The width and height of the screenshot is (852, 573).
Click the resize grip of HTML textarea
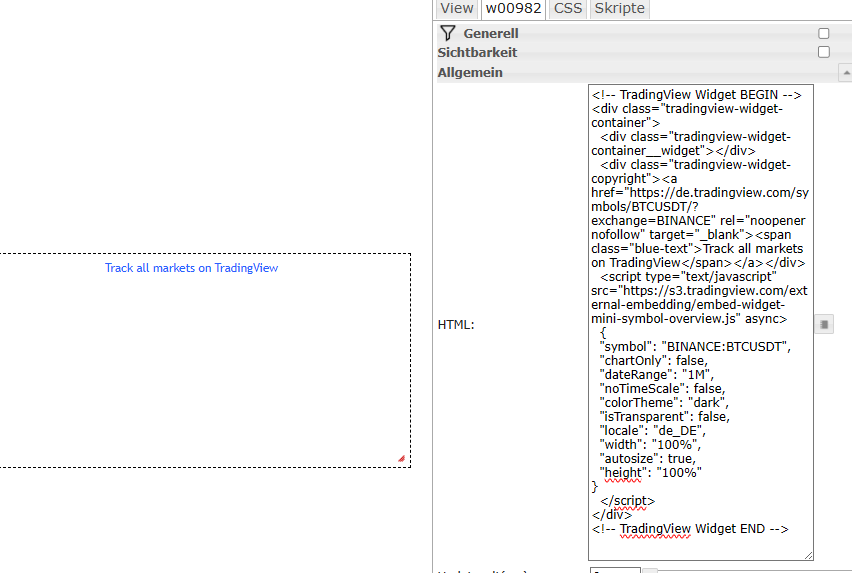point(809,555)
